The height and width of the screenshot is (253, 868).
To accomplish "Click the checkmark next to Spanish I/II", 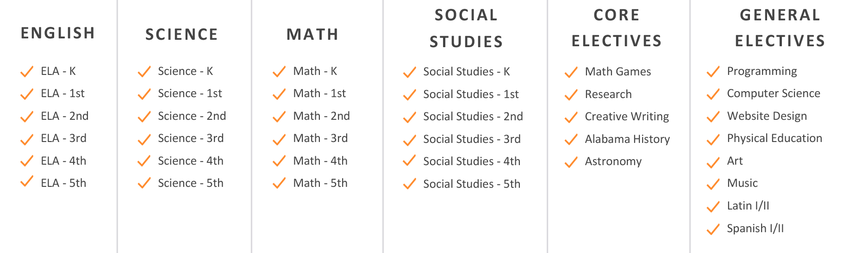I will (x=713, y=229).
